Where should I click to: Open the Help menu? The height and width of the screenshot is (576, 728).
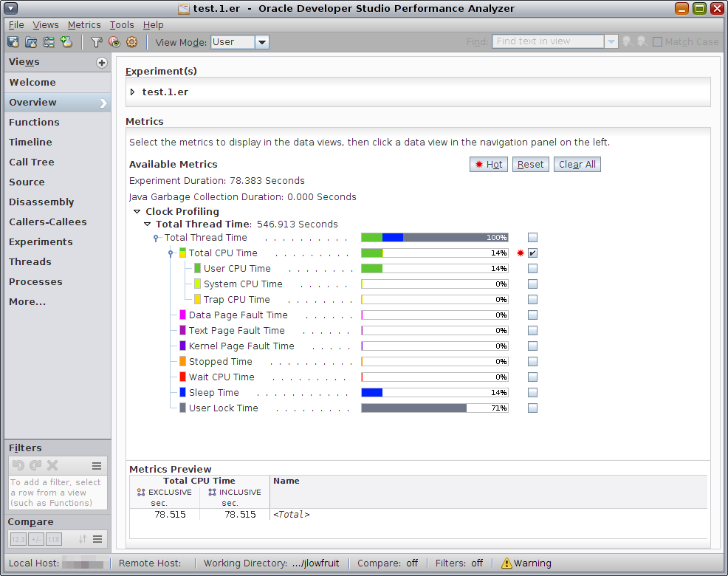154,25
